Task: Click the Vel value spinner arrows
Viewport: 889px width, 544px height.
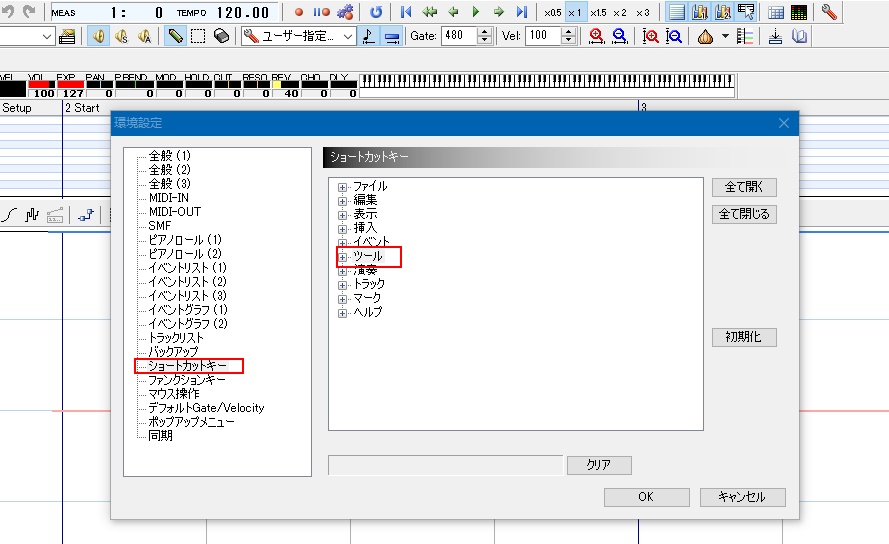Action: tap(568, 36)
